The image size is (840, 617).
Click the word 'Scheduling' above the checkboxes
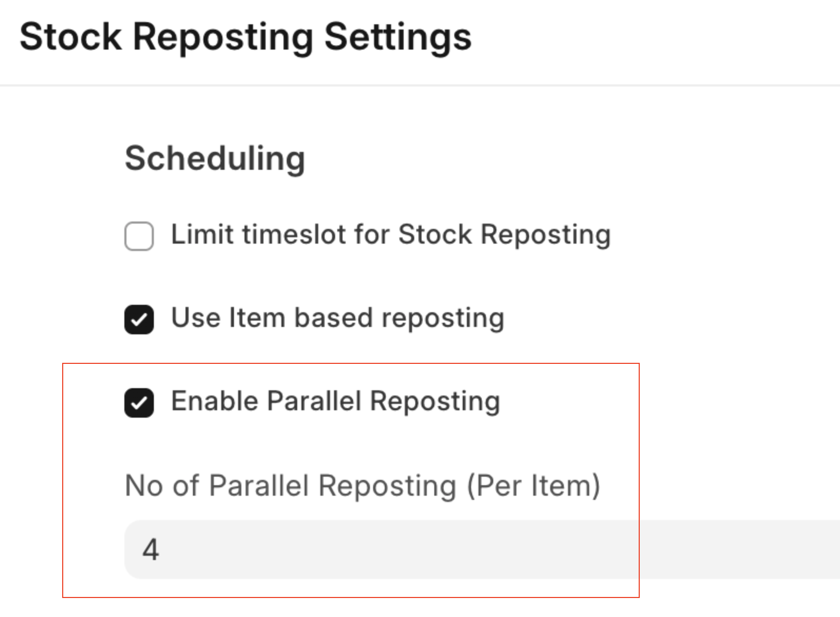214,158
